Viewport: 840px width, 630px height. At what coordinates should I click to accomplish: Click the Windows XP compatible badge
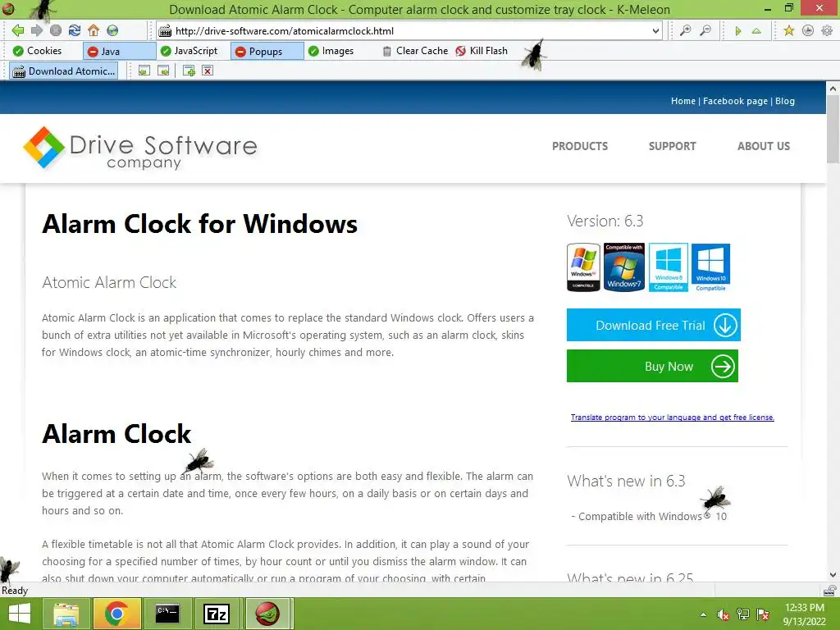(x=583, y=267)
